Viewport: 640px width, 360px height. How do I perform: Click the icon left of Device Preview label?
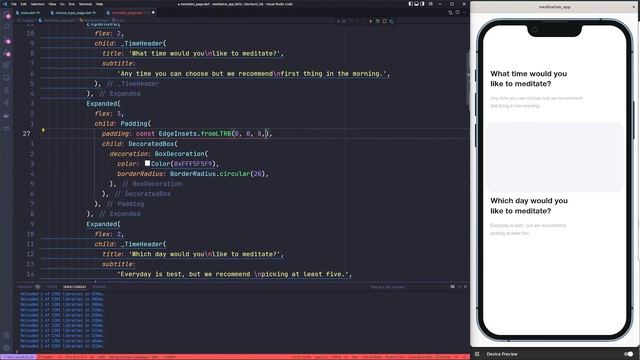point(477,354)
